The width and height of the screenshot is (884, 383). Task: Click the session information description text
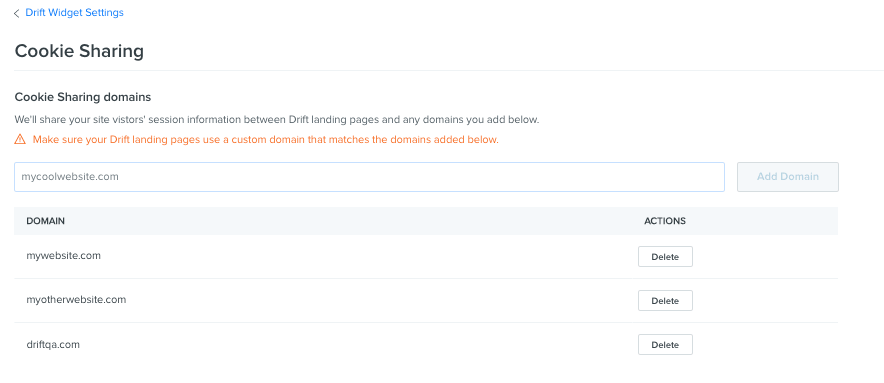coord(277,120)
